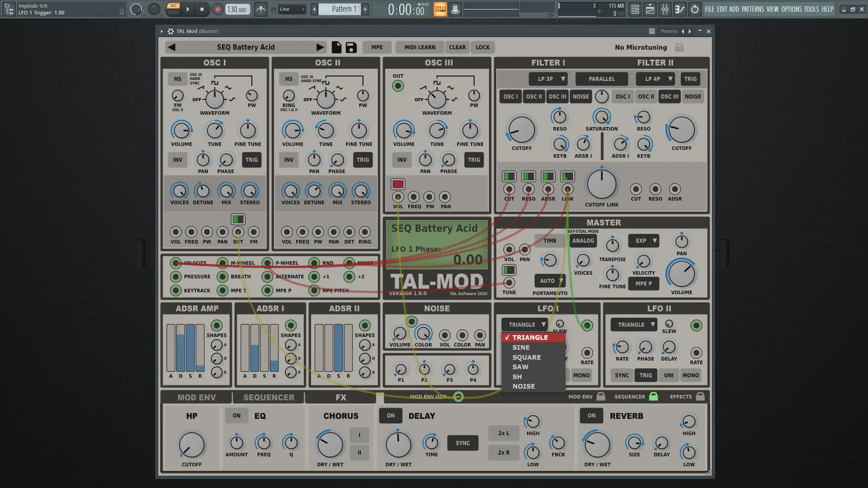Open the EXP dropdown in Master section
Screen dimensions: 868x488
pos(643,240)
